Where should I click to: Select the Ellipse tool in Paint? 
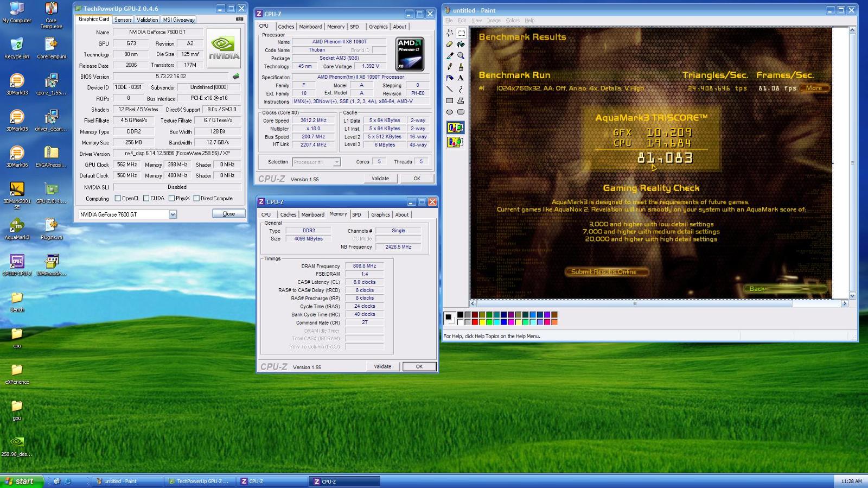[450, 112]
